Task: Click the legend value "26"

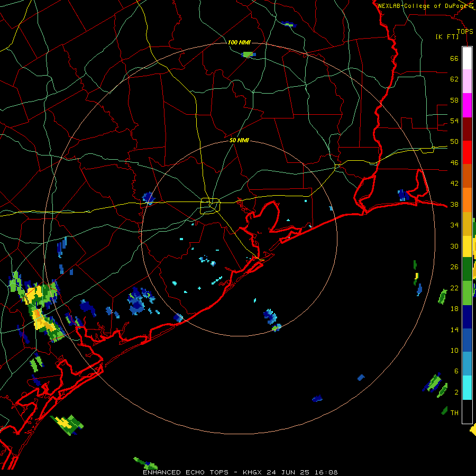Action: pyautogui.click(x=454, y=267)
